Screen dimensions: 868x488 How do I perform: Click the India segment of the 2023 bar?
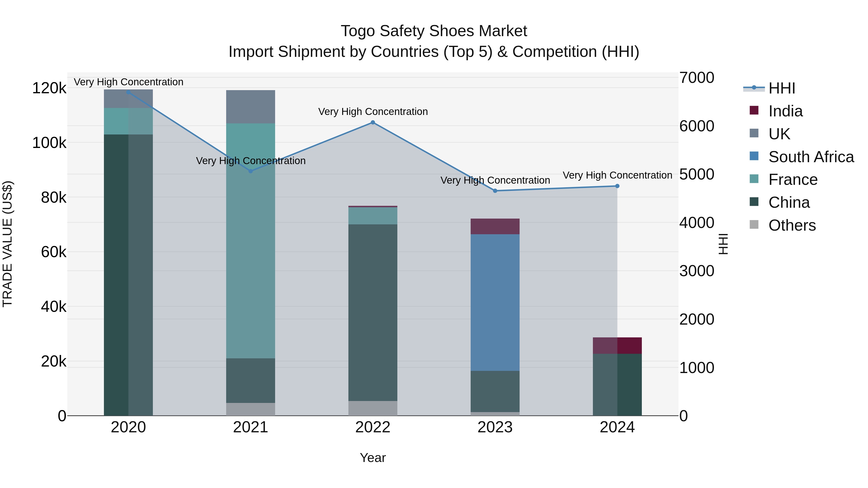point(495,226)
